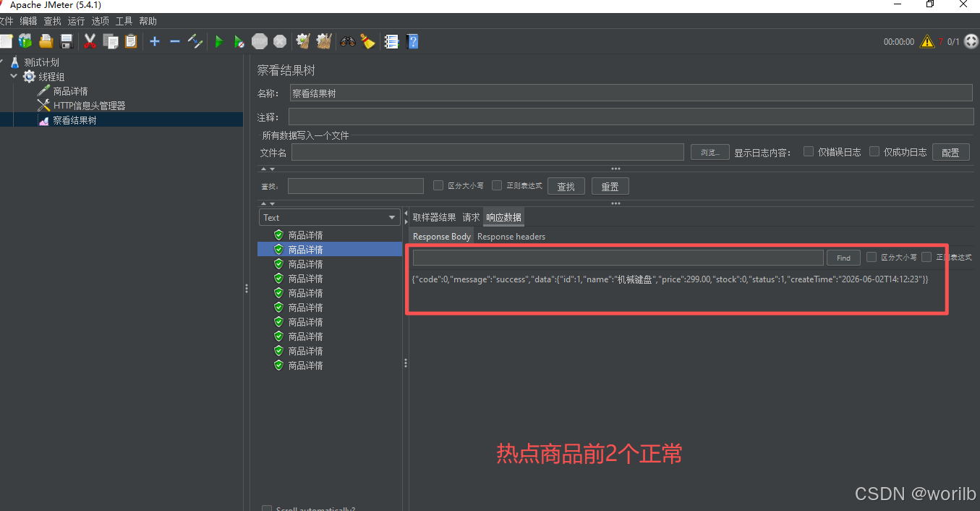Toggle 区分大小写 beside the 查找 button
Screen dimensions: 980x511
point(438,185)
